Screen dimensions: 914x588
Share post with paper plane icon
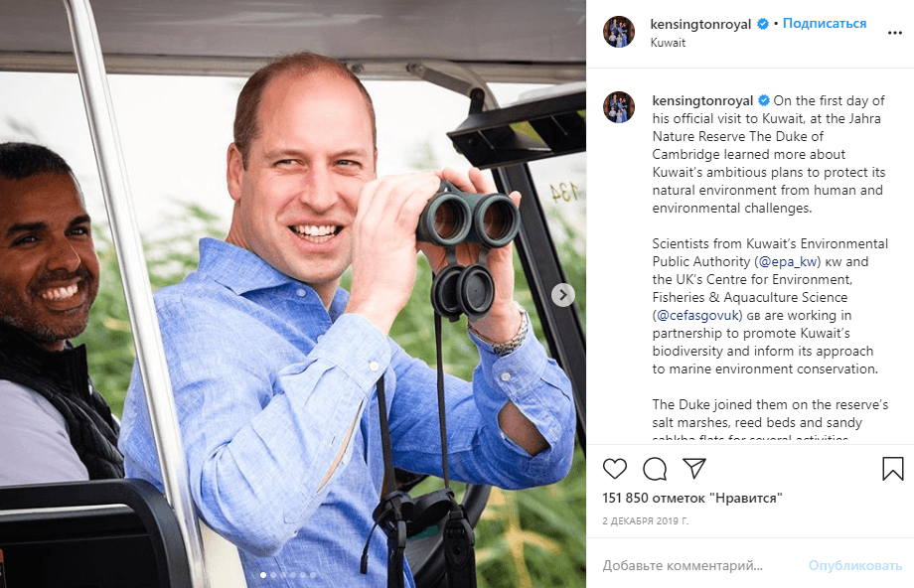click(x=694, y=468)
